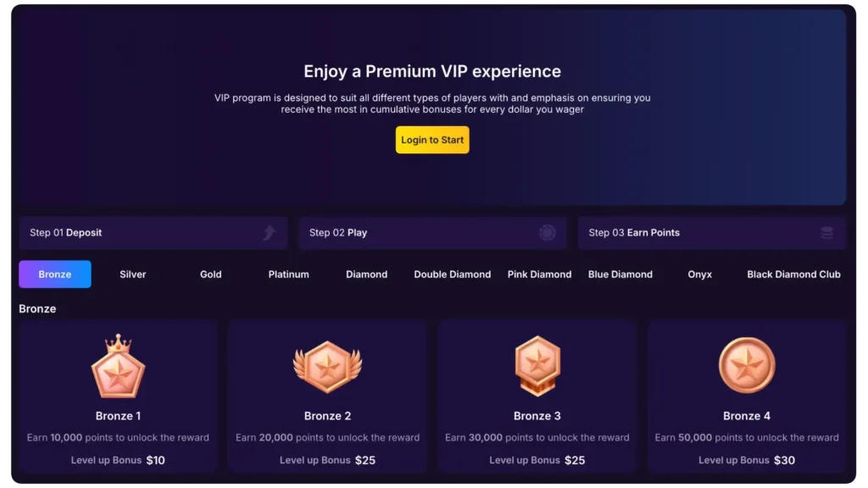Select the hexagonal Bronze 3 badge icon
Viewport: 868px width, 488px height.
pos(537,366)
